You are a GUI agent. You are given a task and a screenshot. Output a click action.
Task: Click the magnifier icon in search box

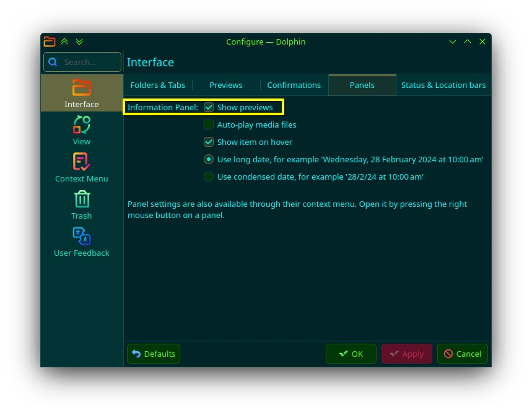click(x=53, y=62)
